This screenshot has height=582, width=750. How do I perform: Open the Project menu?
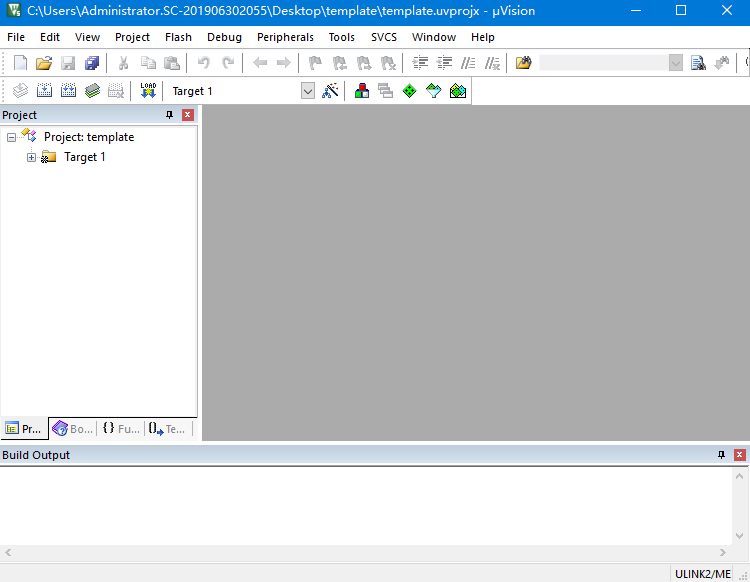pyautogui.click(x=132, y=37)
